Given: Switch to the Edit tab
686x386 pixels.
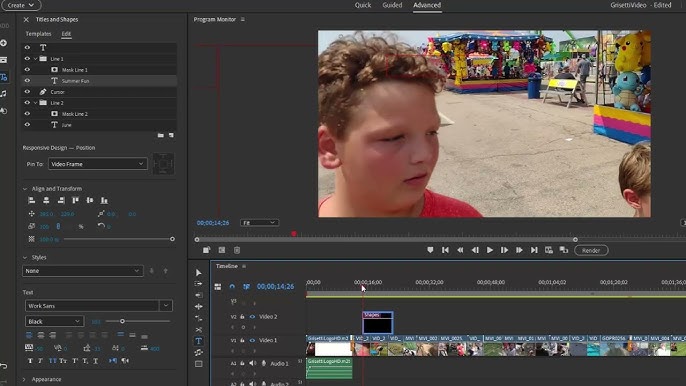Looking at the screenshot, I should (x=66, y=34).
